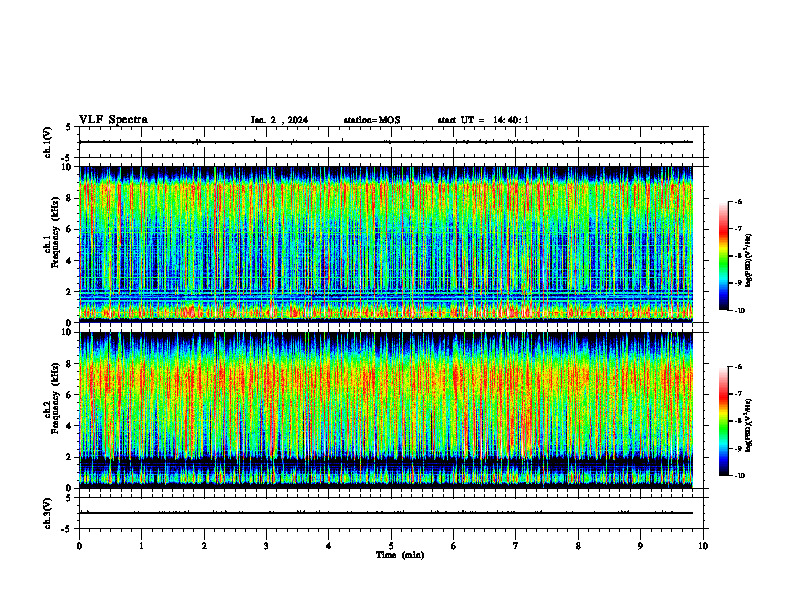Click the ch.3 voltage waveform trace
792x612 pixels.
click(x=386, y=513)
